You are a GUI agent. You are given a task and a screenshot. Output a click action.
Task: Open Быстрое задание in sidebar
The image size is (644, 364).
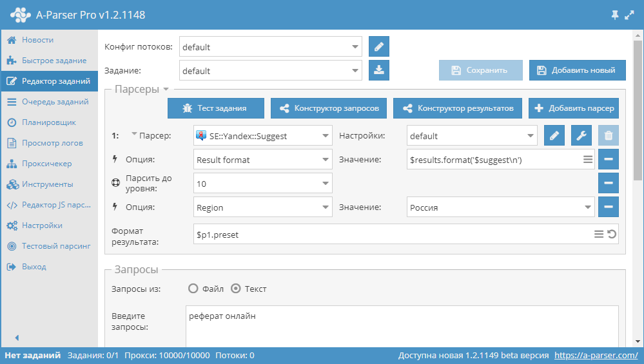(49, 61)
